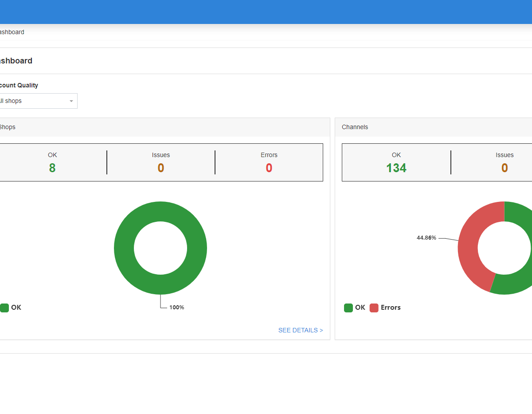The height and width of the screenshot is (414, 532).
Task: Click the Shops Errors count
Action: [x=269, y=168]
